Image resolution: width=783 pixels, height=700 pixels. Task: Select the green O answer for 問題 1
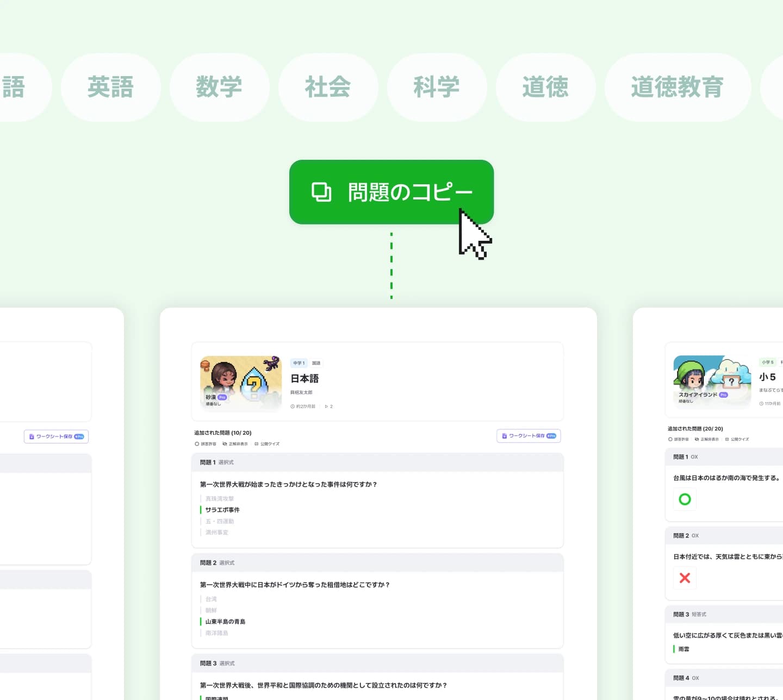(685, 499)
